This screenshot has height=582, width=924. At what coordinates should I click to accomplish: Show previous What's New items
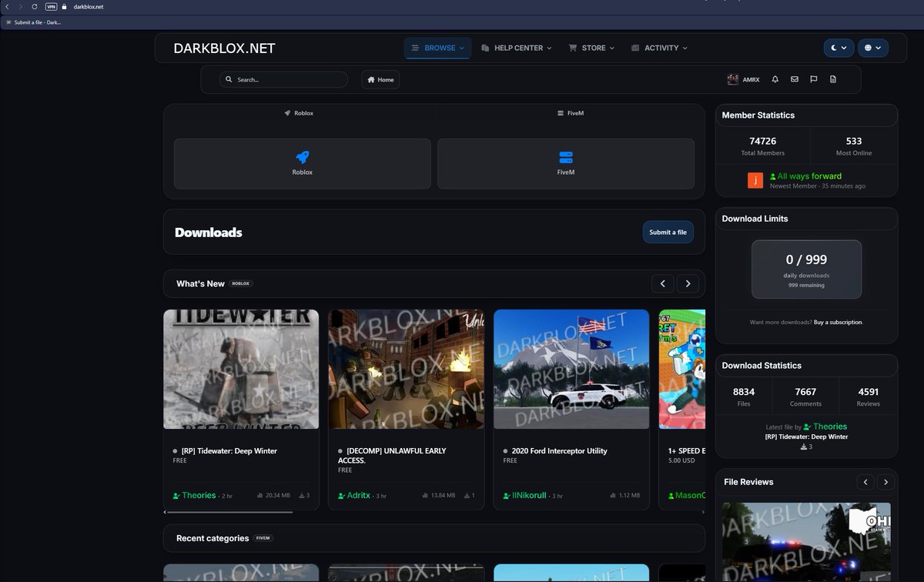click(663, 283)
